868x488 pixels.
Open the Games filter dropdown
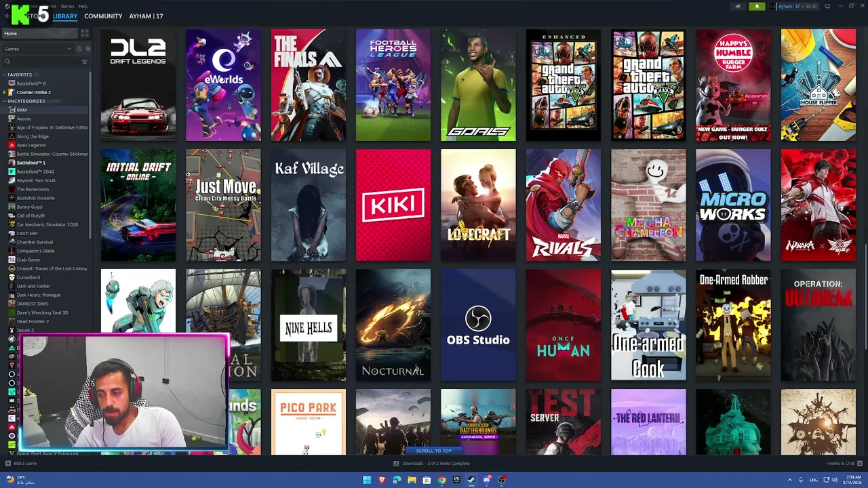(x=37, y=49)
